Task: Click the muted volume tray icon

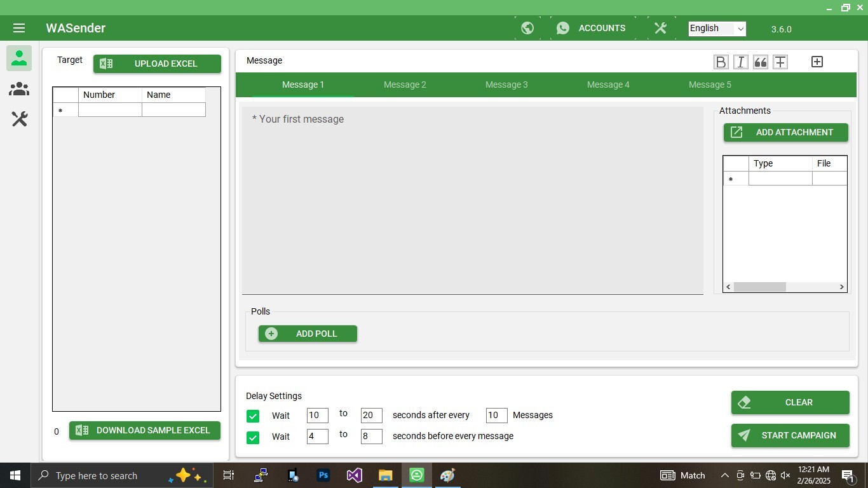Action: pos(785,475)
